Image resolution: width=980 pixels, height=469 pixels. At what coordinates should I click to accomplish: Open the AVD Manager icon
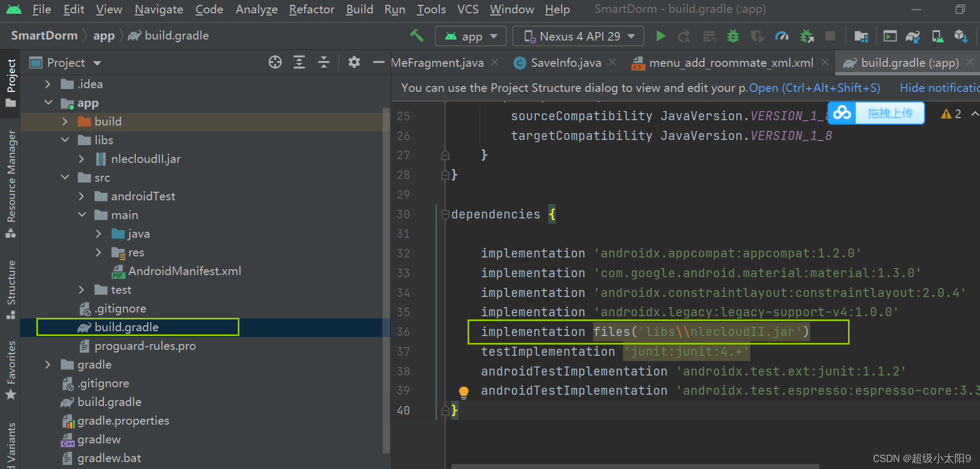pos(937,36)
